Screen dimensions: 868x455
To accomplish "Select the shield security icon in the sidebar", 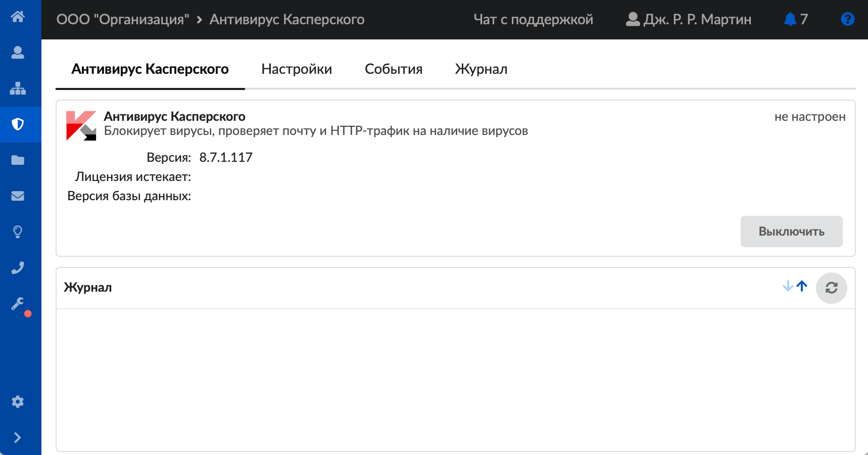I will pos(18,124).
